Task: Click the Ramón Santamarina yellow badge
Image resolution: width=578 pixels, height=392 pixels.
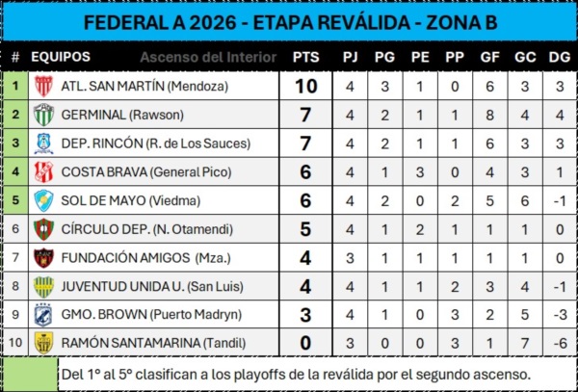Action: point(44,343)
